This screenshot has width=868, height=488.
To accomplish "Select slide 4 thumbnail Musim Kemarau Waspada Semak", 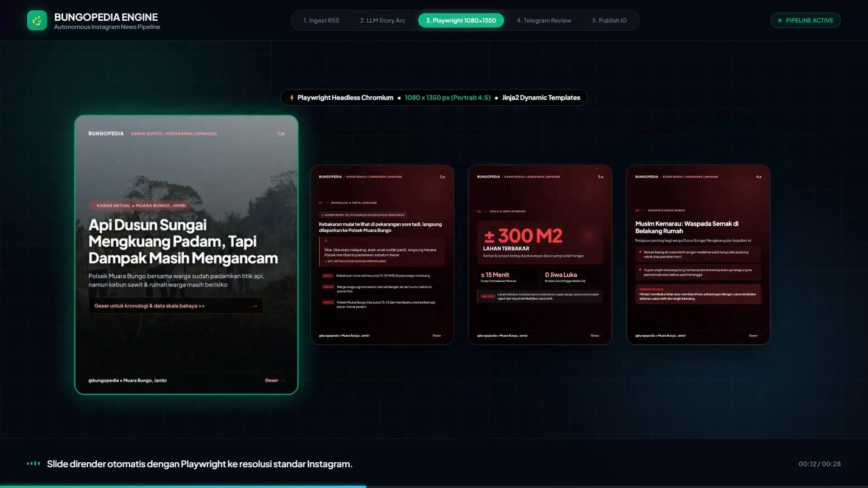I will point(698,255).
